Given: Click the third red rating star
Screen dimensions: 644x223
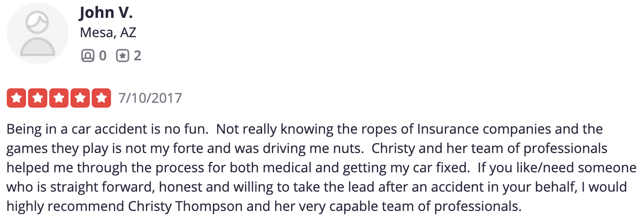Looking at the screenshot, I should click(59, 98).
